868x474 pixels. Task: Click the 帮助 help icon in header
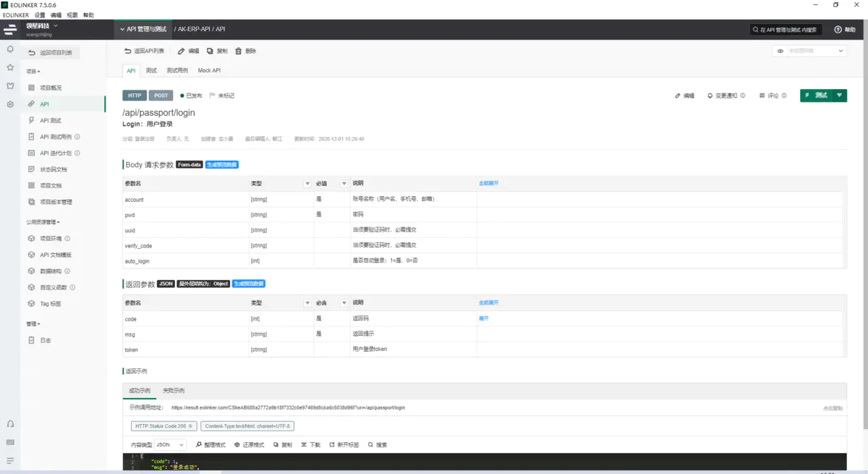[x=843, y=30]
